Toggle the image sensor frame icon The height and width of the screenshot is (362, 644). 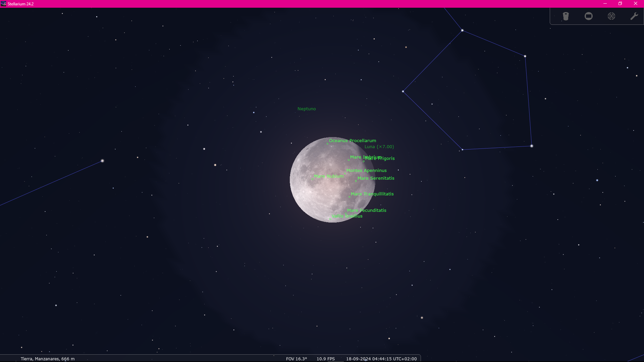click(589, 16)
